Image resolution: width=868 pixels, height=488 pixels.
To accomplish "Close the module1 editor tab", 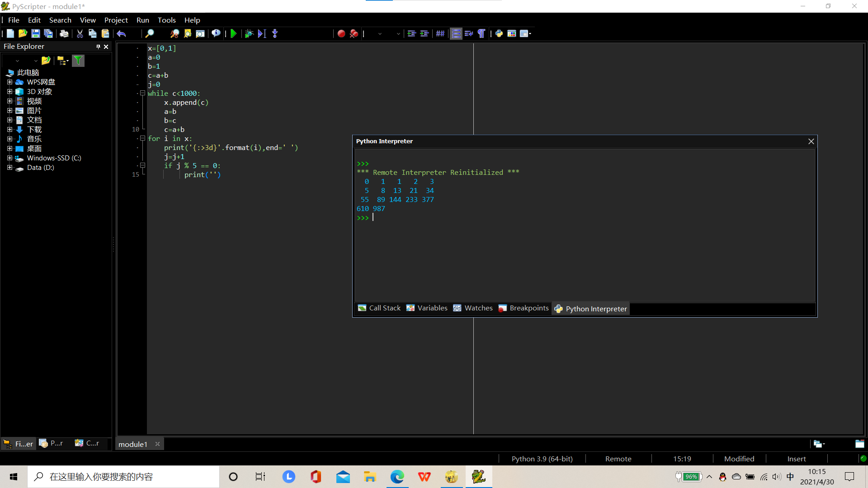I will click(x=157, y=444).
